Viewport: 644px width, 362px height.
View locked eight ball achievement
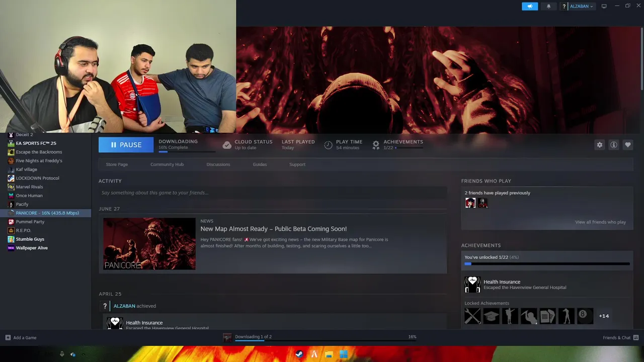tap(585, 316)
